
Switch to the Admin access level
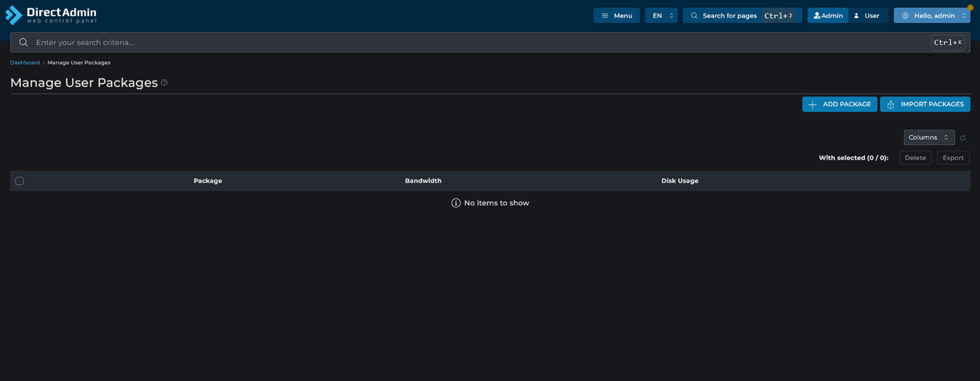pyautogui.click(x=827, y=15)
